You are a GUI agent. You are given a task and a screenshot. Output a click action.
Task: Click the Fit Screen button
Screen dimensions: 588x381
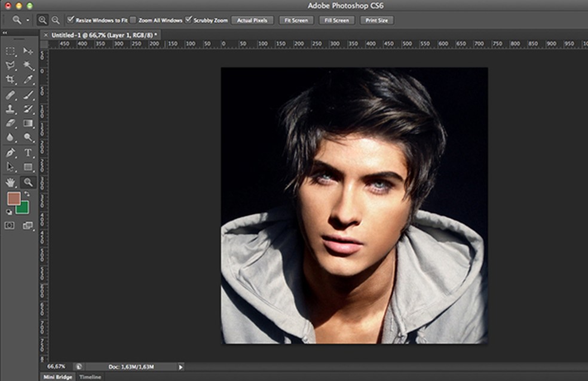[x=296, y=20]
